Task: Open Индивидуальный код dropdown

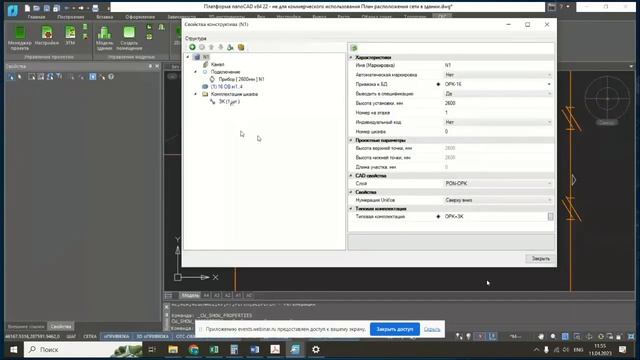Action: click(x=498, y=122)
